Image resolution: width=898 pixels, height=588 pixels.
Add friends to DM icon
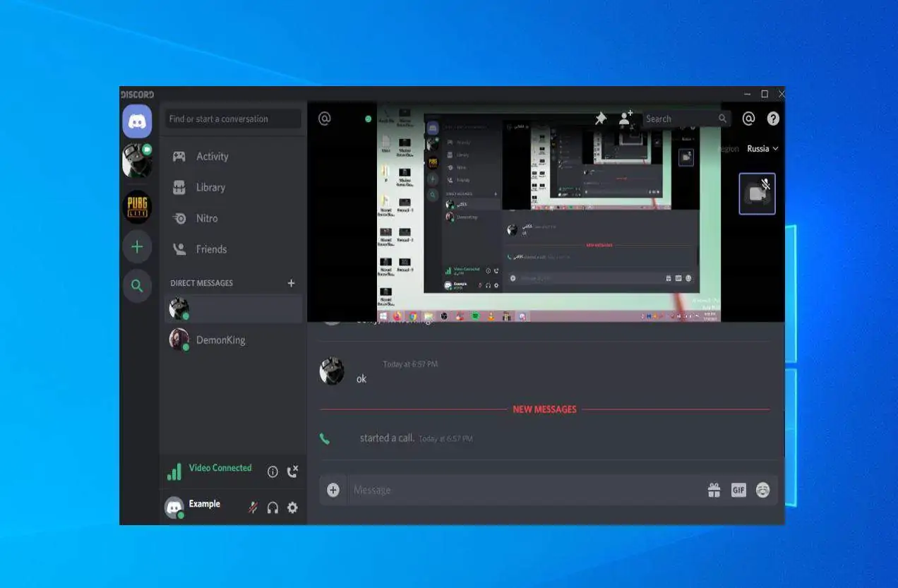[x=625, y=119]
